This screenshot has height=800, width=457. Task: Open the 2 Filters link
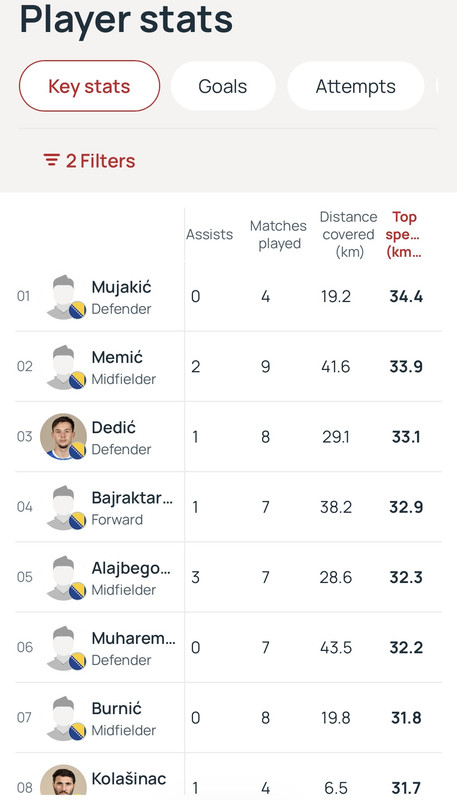[89, 161]
